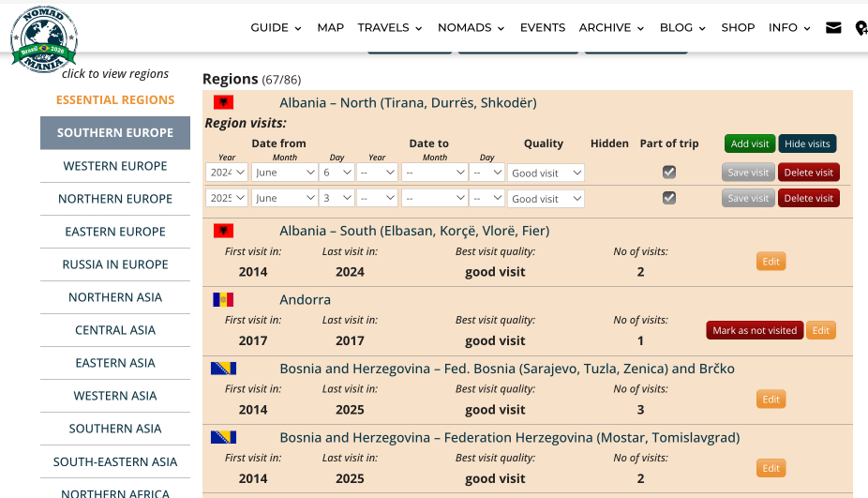Click the location pin icon in header
The height and width of the screenshot is (498, 868).
pyautogui.click(x=861, y=28)
